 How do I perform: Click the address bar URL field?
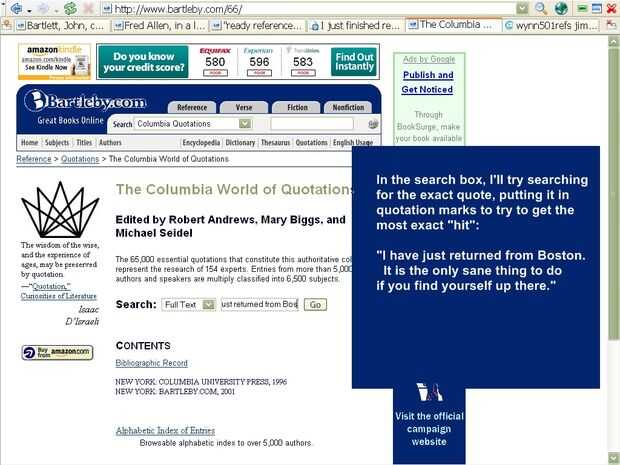309,8
